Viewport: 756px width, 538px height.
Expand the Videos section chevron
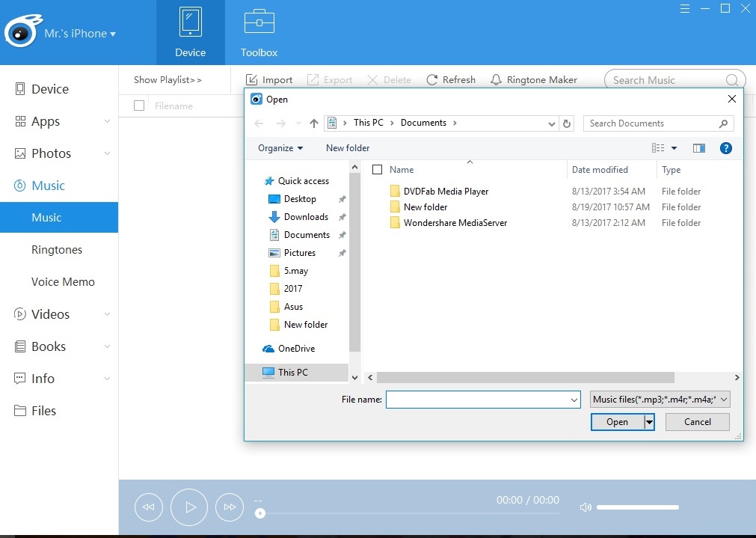[107, 314]
